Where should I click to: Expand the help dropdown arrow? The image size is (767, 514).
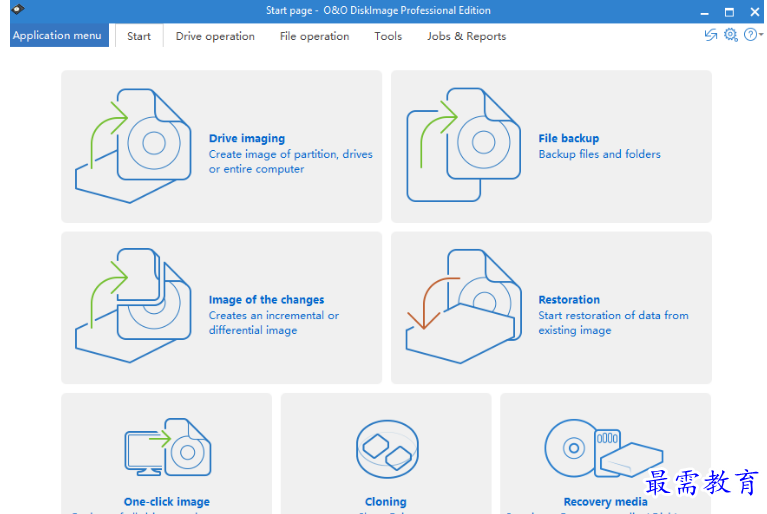click(761, 35)
